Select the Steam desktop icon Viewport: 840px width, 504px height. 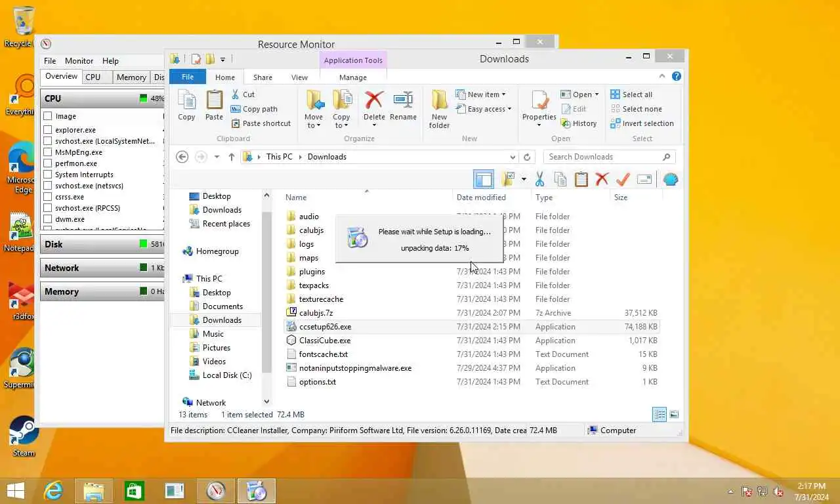point(23,436)
